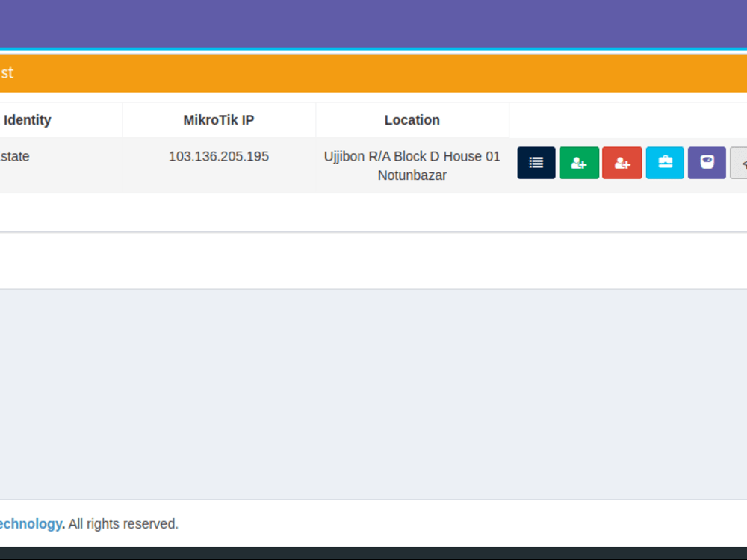Click the red remove-user action button
The width and height of the screenshot is (747, 560).
[622, 163]
